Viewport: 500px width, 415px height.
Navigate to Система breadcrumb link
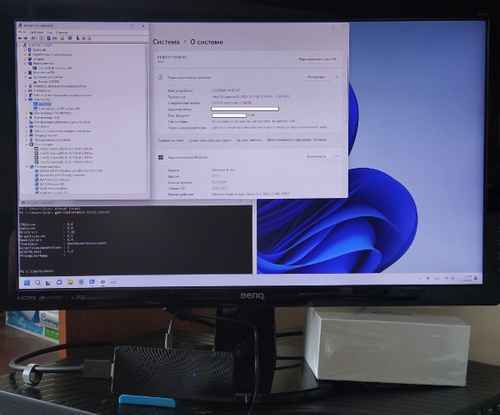[x=166, y=42]
